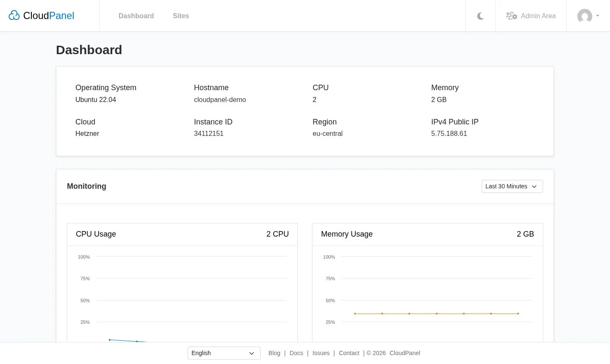Click the Ubuntu 22.04 operating system value
The image size is (610, 364).
96,99
